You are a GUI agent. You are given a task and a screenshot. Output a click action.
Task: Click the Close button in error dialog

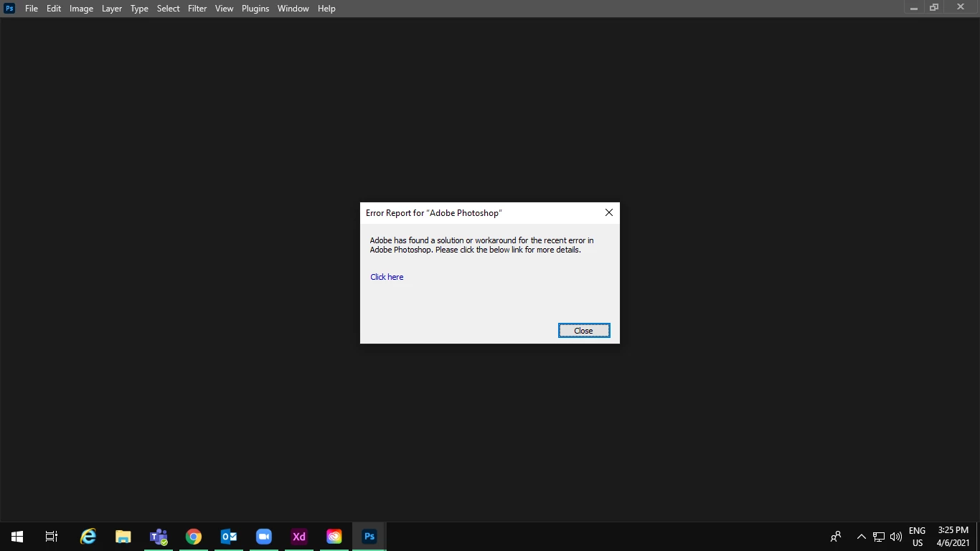(584, 331)
